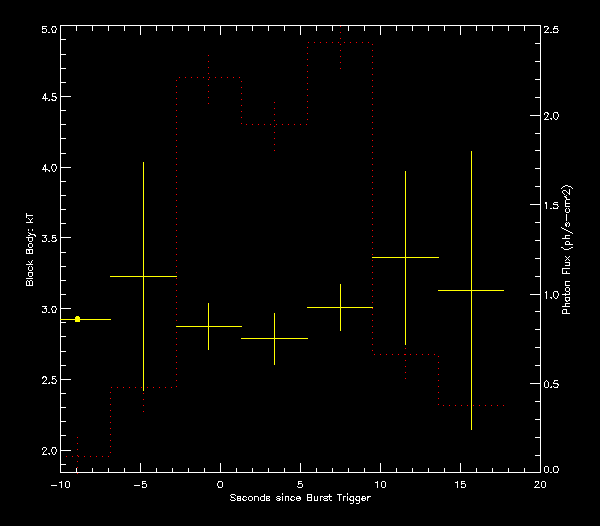Screen dimensions: 600x526
Task: Click the highest red dotted histogram step
Action: pos(340,43)
